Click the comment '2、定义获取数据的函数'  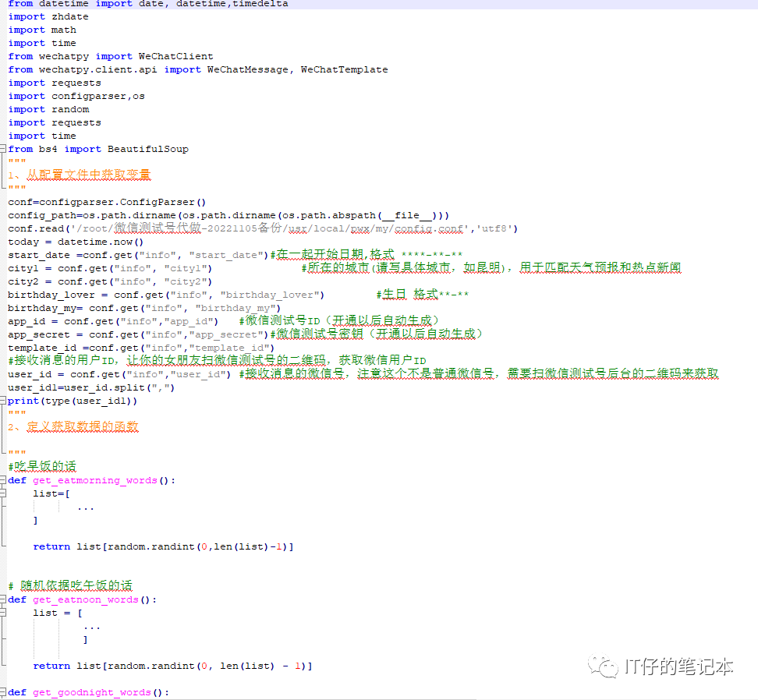click(x=73, y=426)
